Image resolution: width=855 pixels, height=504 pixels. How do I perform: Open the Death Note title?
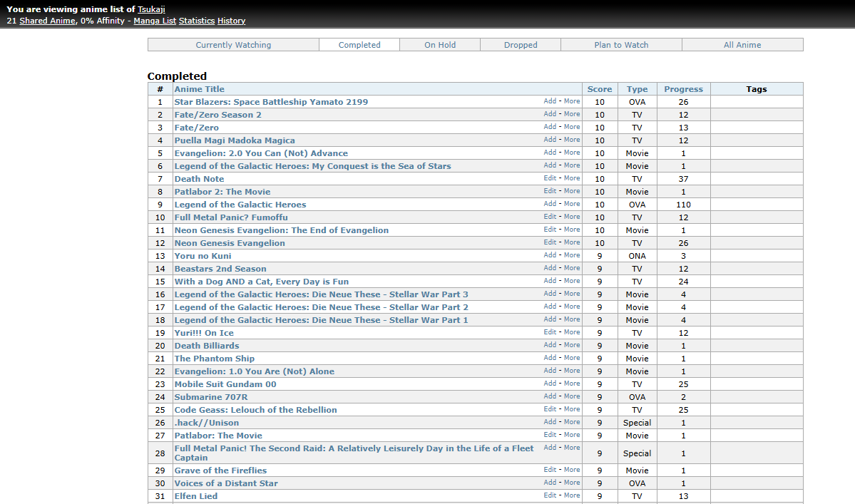(x=200, y=179)
